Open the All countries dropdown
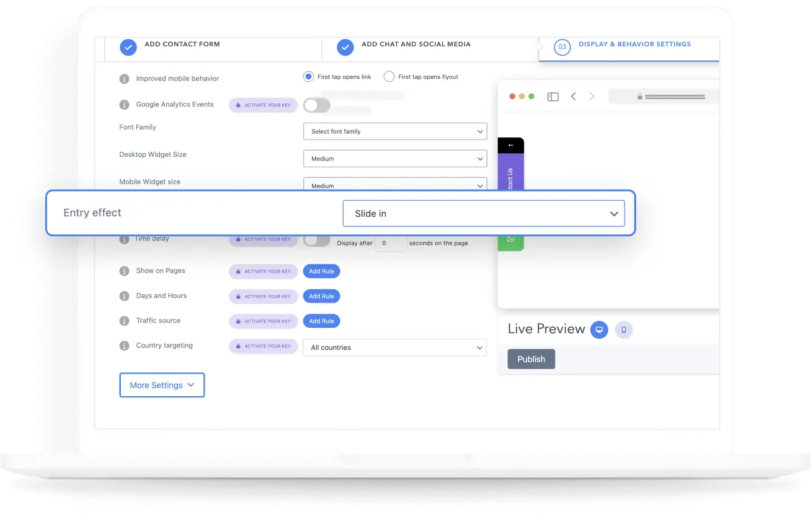 click(395, 347)
